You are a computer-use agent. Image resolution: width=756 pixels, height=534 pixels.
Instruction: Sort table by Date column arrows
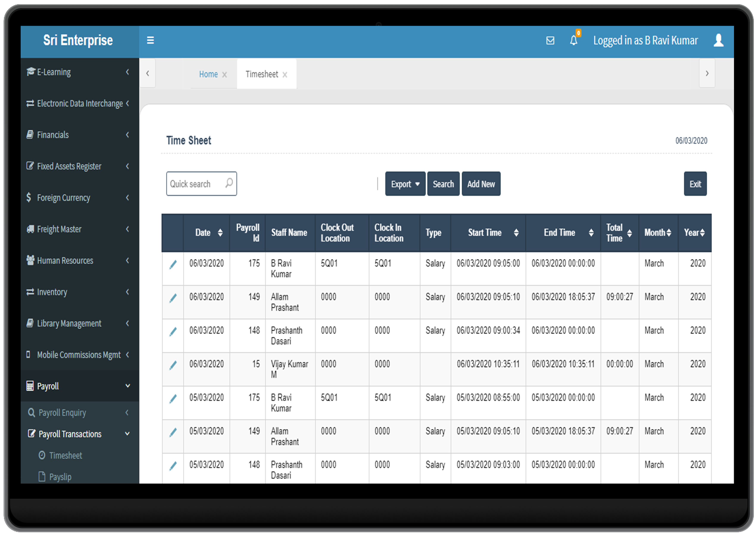click(220, 233)
